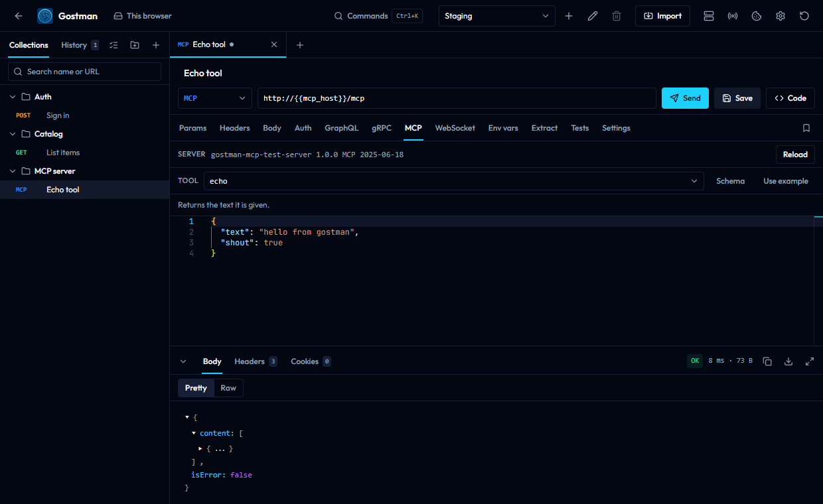This screenshot has width=823, height=504.
Task: Switch to the response Body tab
Action: point(212,361)
